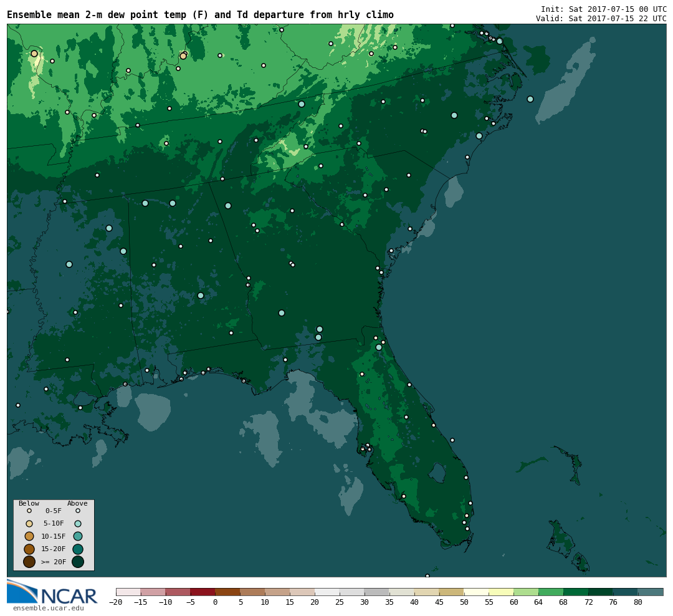Viewport: 673px width, 616px height.
Task: Select the Above >= 20F darkest green circle
Action: click(78, 562)
